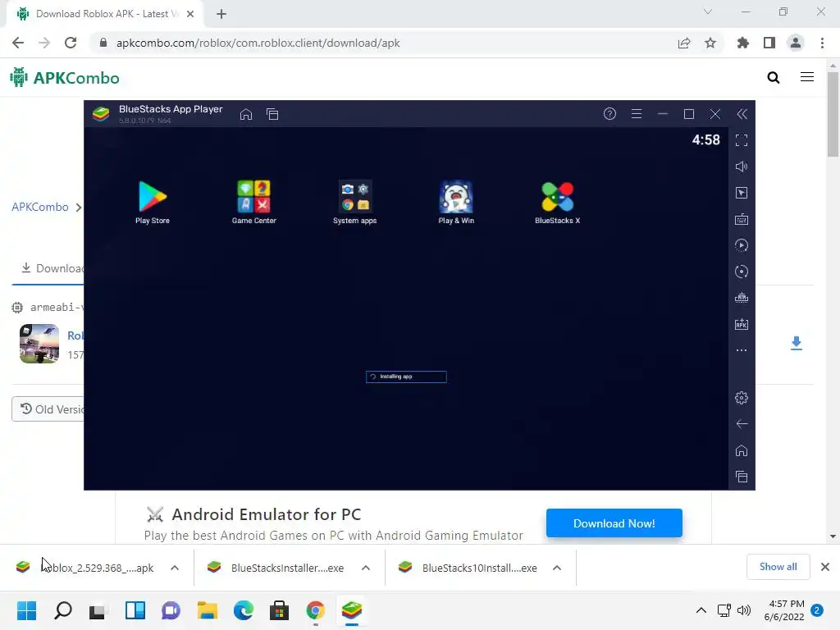Click the Old Versions button
840x630 pixels.
click(x=48, y=409)
